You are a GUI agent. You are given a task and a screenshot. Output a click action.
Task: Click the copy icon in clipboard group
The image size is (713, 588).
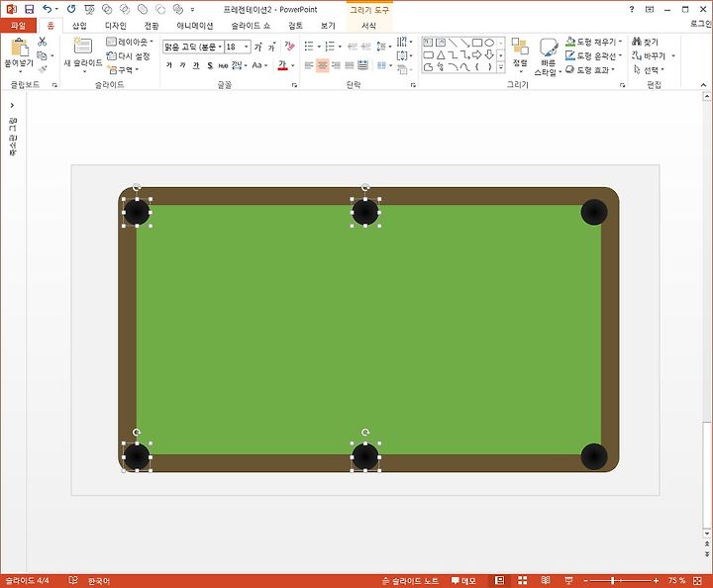[x=42, y=55]
